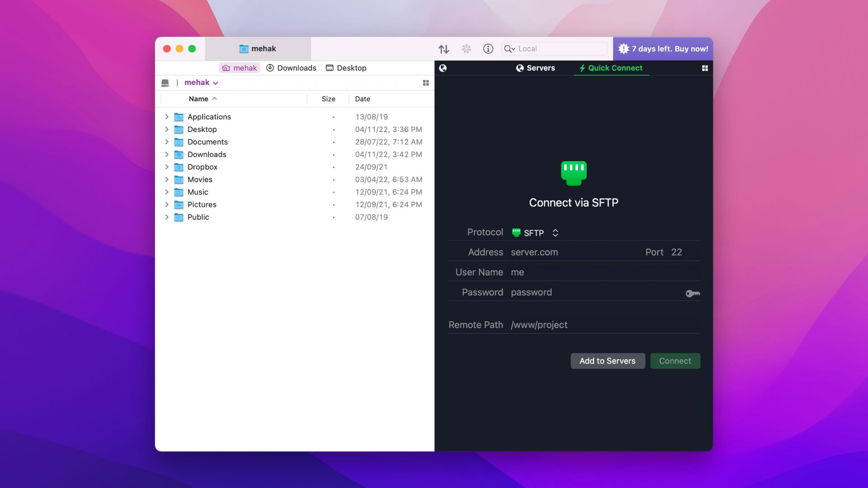Expand the Documents folder

click(x=166, y=142)
